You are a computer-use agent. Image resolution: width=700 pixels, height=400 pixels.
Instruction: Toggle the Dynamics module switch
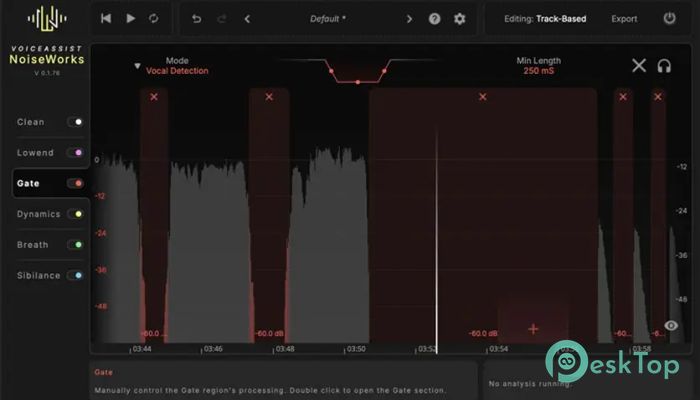(x=75, y=214)
